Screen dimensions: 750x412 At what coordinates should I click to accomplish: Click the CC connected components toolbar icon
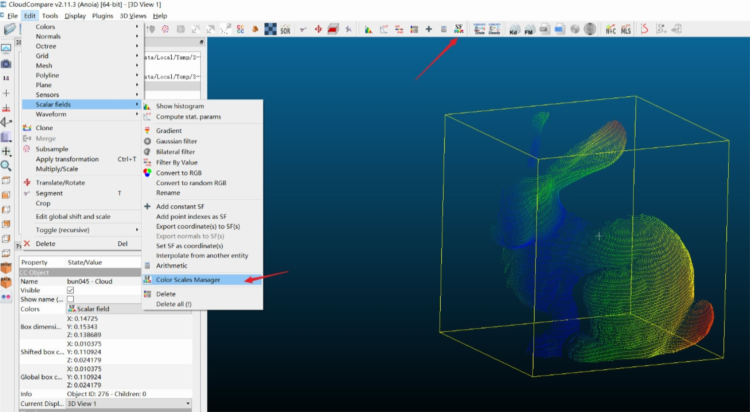pos(240,30)
